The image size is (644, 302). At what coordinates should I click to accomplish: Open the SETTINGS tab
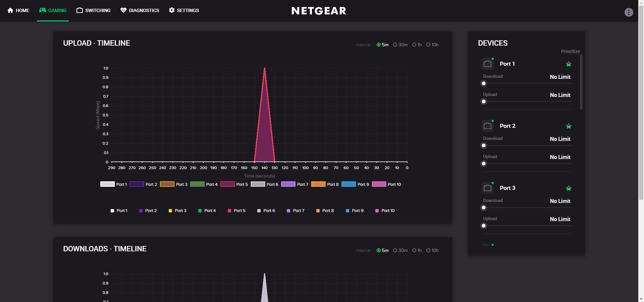pos(184,10)
